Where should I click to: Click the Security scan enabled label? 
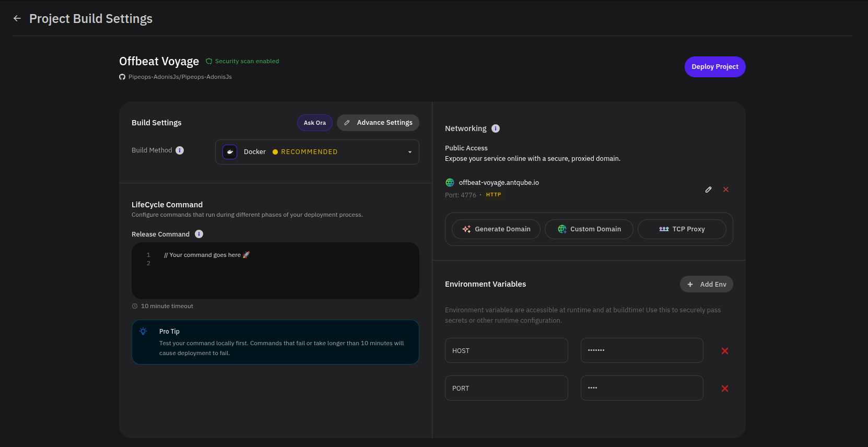247,61
